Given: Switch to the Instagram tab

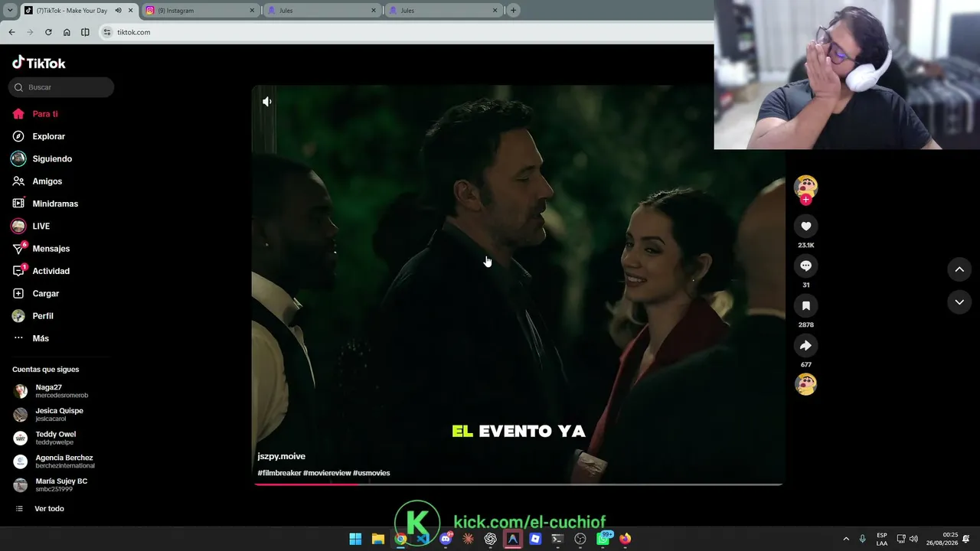Looking at the screenshot, I should [x=200, y=11].
